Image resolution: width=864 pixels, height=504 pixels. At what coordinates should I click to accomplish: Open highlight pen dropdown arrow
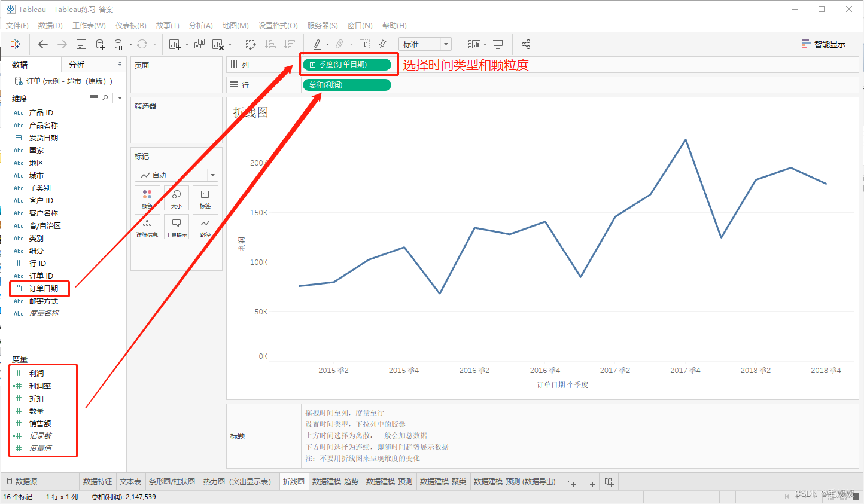(x=327, y=45)
